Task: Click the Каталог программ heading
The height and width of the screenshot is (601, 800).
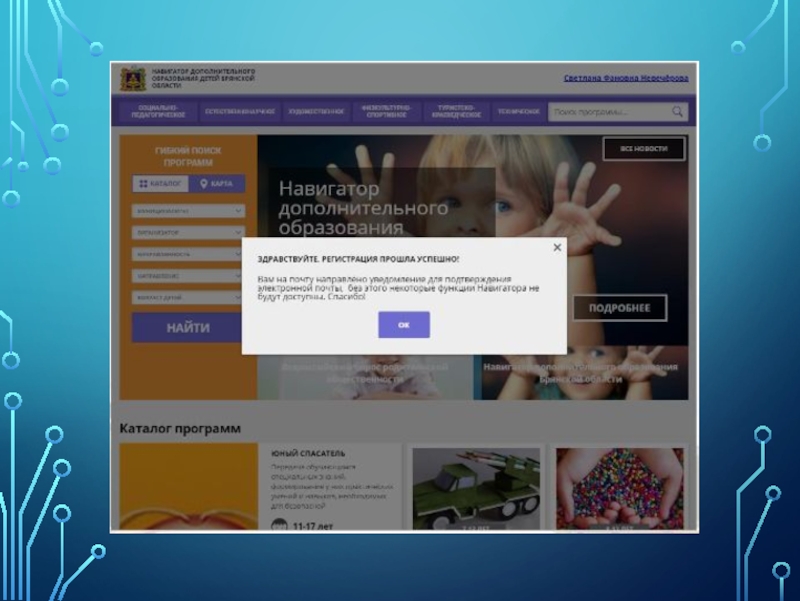Action: coord(180,429)
